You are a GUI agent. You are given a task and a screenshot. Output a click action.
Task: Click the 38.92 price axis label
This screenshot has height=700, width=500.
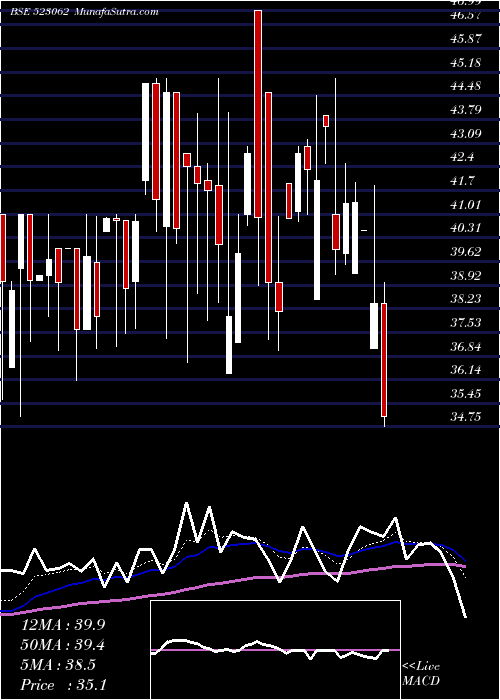466,275
